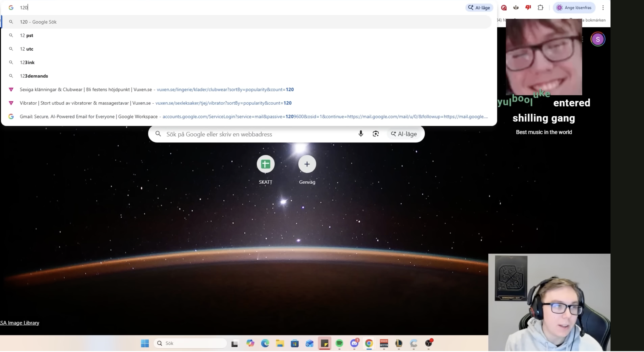Click AI-läge in the Google search box
The width and height of the screenshot is (644, 352).
click(404, 134)
